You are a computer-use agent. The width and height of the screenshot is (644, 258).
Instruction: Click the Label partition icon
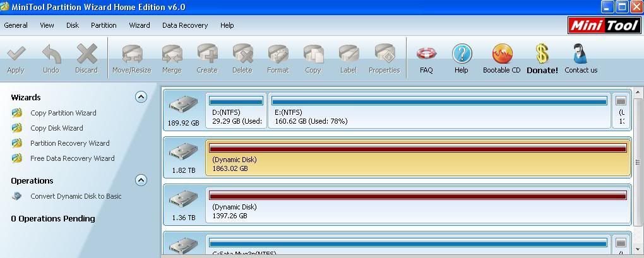click(349, 54)
